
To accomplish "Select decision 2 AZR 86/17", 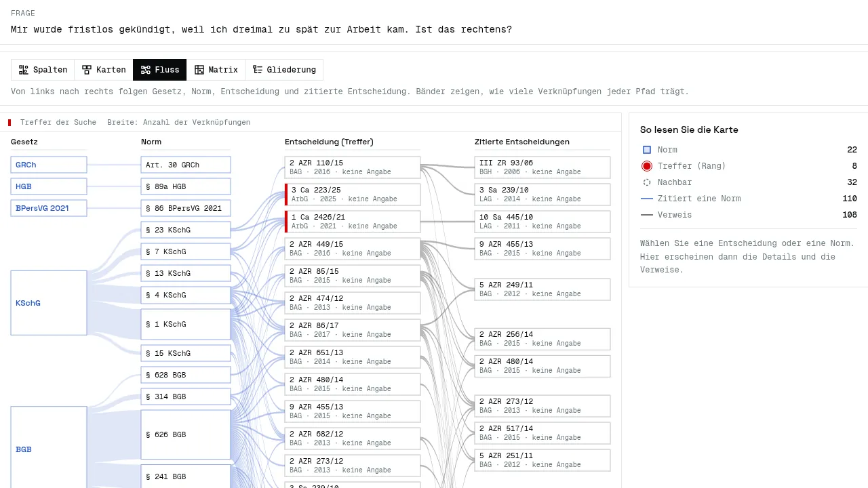I will (353, 330).
